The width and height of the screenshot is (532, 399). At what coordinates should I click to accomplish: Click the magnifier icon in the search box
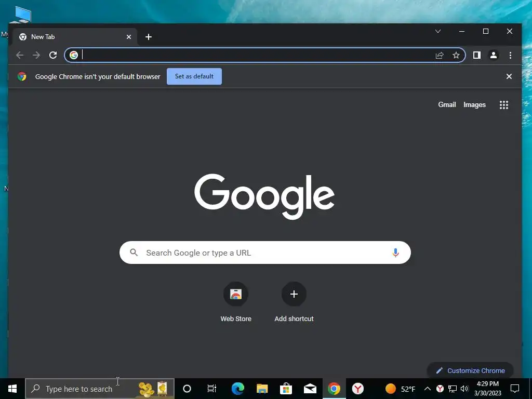click(134, 252)
